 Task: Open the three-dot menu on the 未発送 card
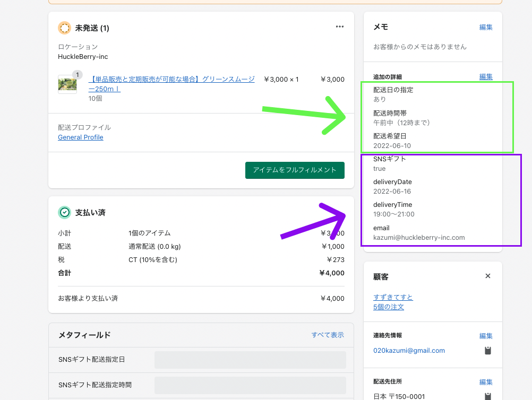click(340, 27)
